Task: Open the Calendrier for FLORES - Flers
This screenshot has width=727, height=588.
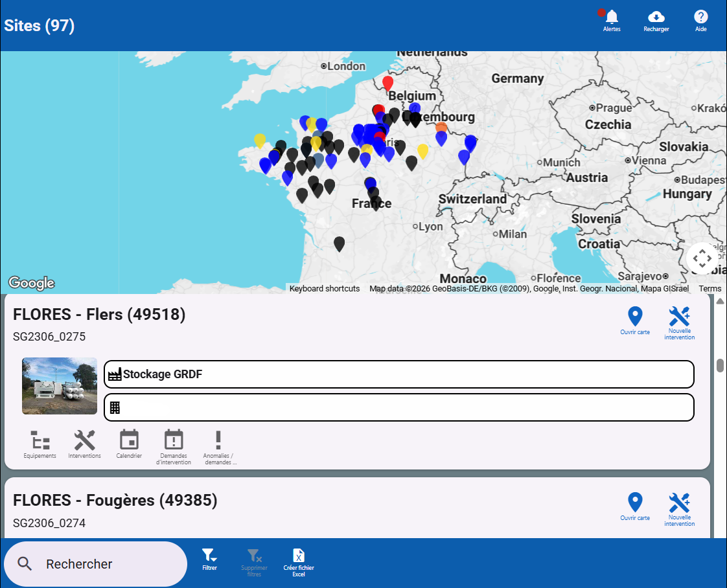Action: pos(129,445)
